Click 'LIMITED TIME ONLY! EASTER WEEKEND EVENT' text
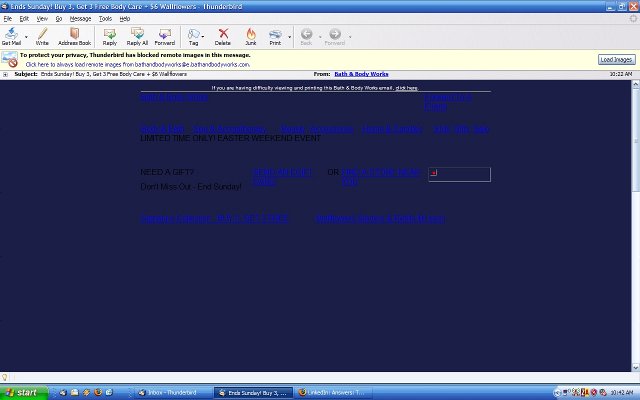This screenshot has height=400, width=640. tap(231, 138)
